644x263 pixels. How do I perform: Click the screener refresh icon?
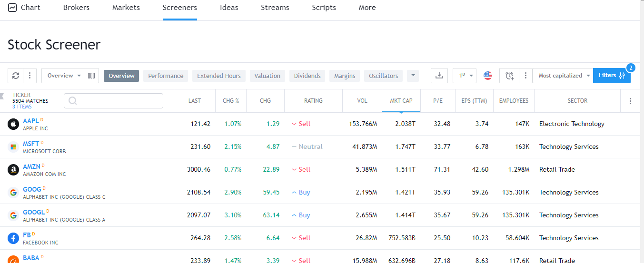tap(16, 76)
